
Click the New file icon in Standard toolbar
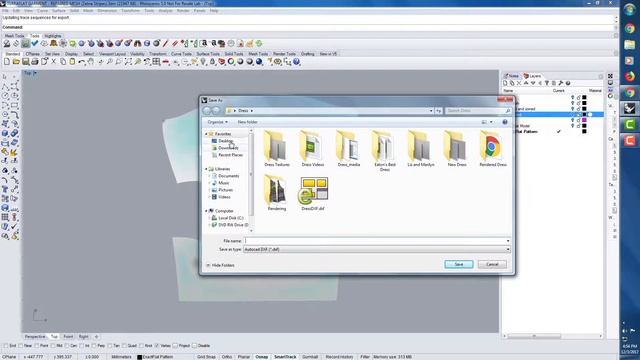[7, 62]
